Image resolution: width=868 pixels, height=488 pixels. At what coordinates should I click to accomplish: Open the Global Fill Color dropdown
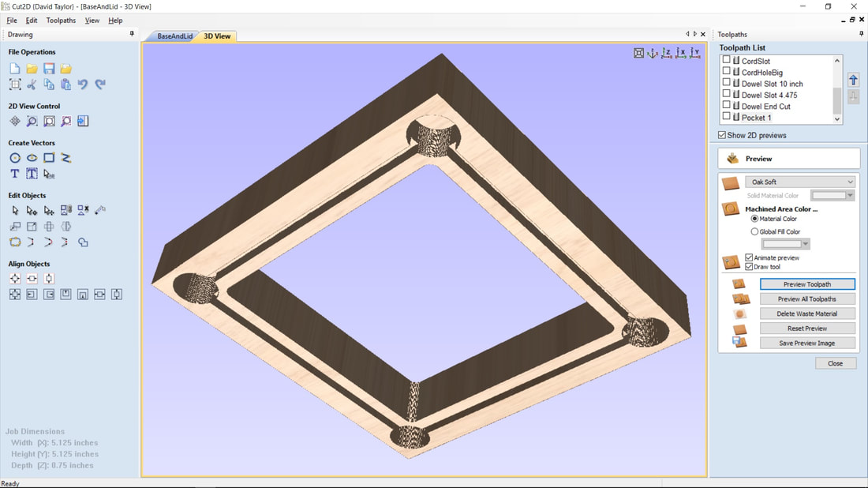pos(785,244)
